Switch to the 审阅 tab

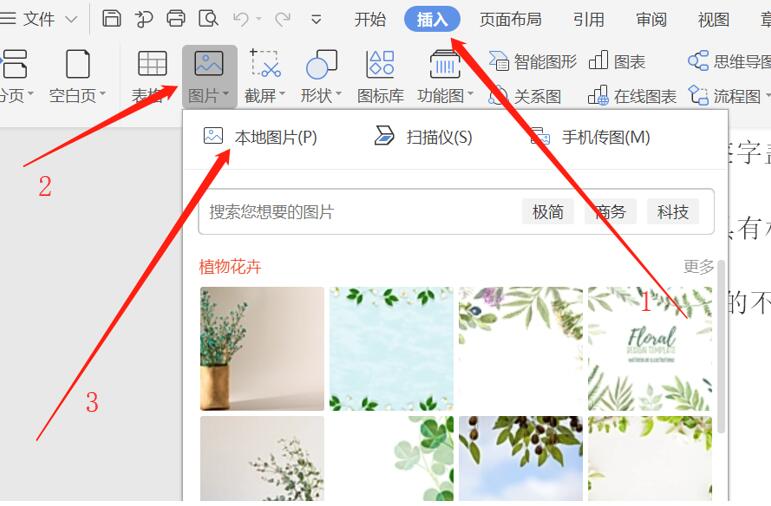(x=651, y=20)
